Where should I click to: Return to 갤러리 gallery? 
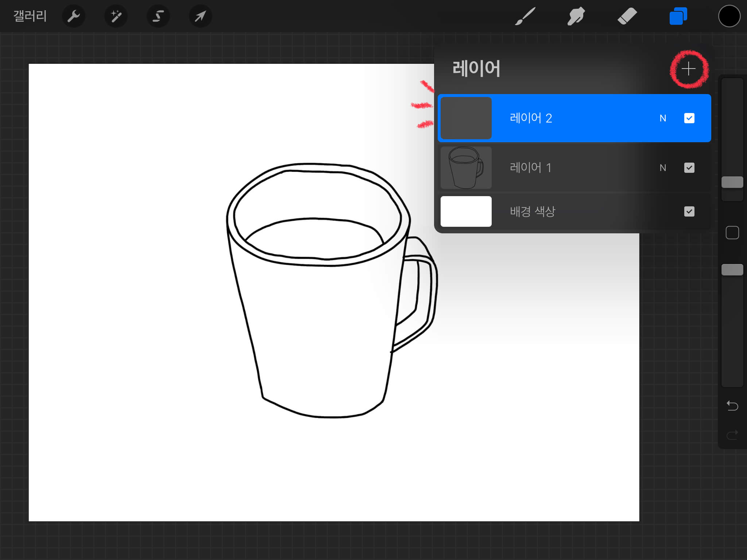tap(30, 16)
